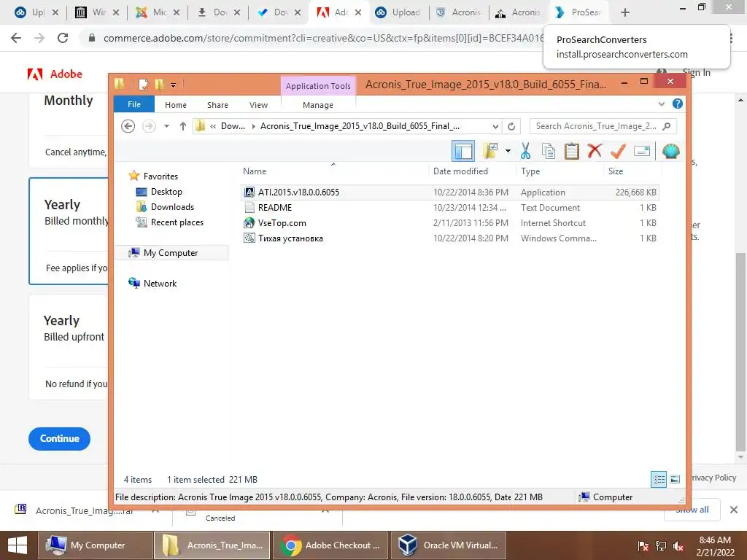Click Adobe logo on checkout page

pos(55,74)
